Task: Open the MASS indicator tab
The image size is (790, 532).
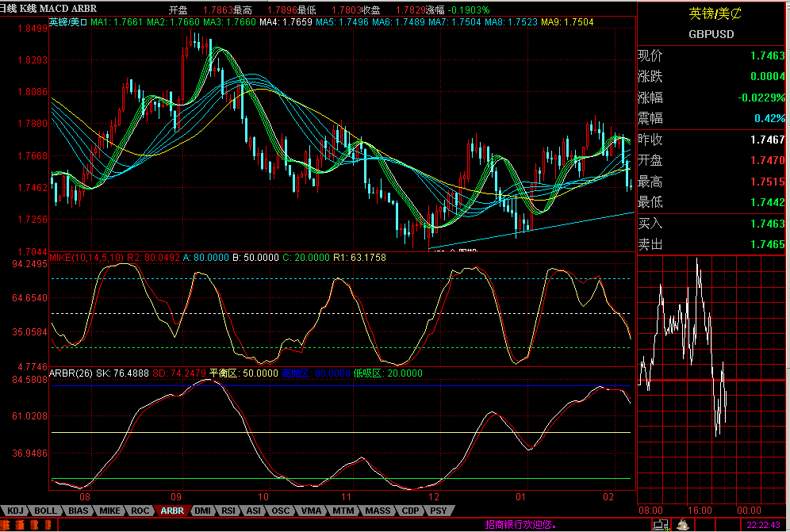Action: [378, 511]
